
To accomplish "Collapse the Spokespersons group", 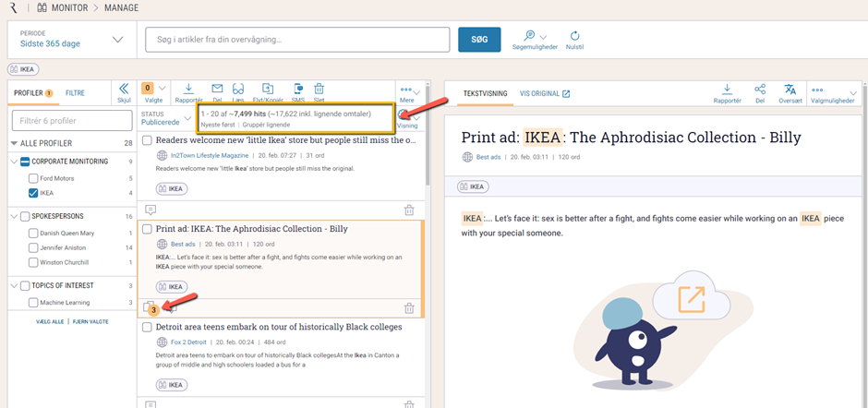I will [14, 216].
